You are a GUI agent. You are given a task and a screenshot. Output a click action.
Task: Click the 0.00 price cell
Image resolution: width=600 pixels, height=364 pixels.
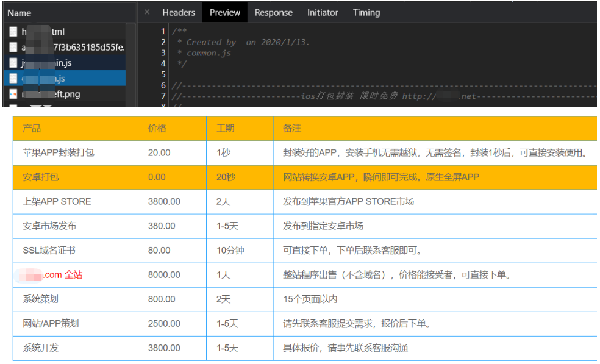click(x=172, y=177)
